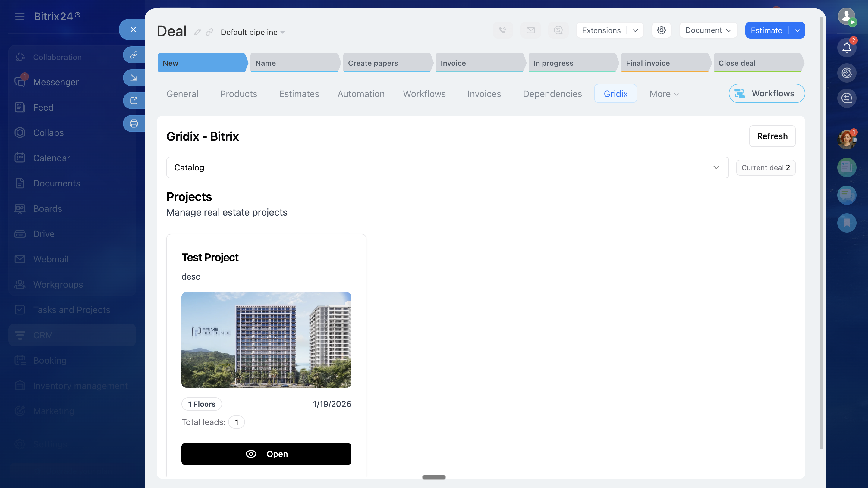Open Messenger in left sidebar
This screenshot has width=868, height=488.
[55, 82]
